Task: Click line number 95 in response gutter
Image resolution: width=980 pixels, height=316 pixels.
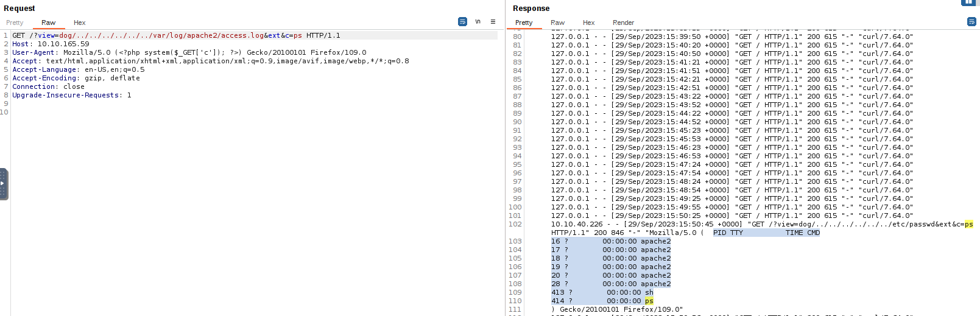Action: (x=517, y=164)
